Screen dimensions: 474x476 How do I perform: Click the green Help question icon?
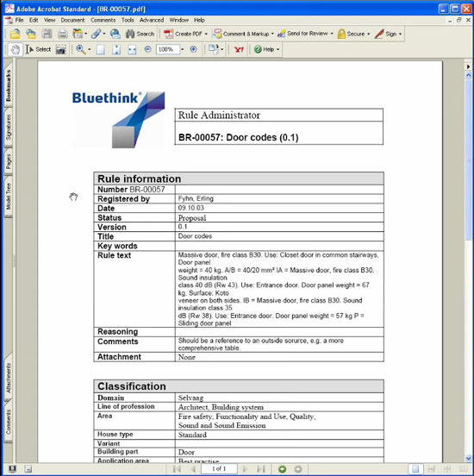258,49
